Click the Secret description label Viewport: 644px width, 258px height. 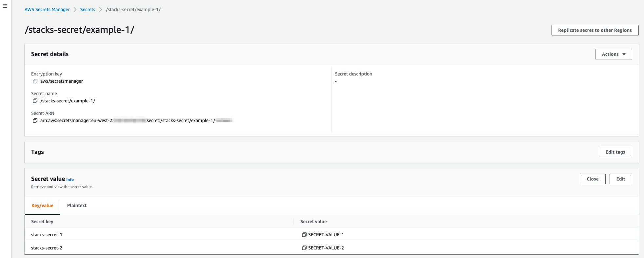(x=353, y=74)
